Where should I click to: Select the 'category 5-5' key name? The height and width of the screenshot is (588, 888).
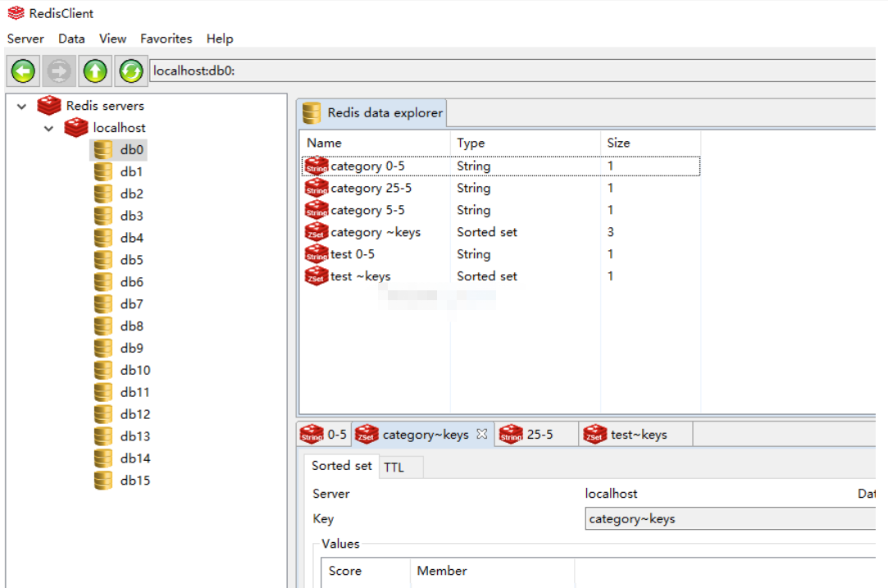pos(367,210)
